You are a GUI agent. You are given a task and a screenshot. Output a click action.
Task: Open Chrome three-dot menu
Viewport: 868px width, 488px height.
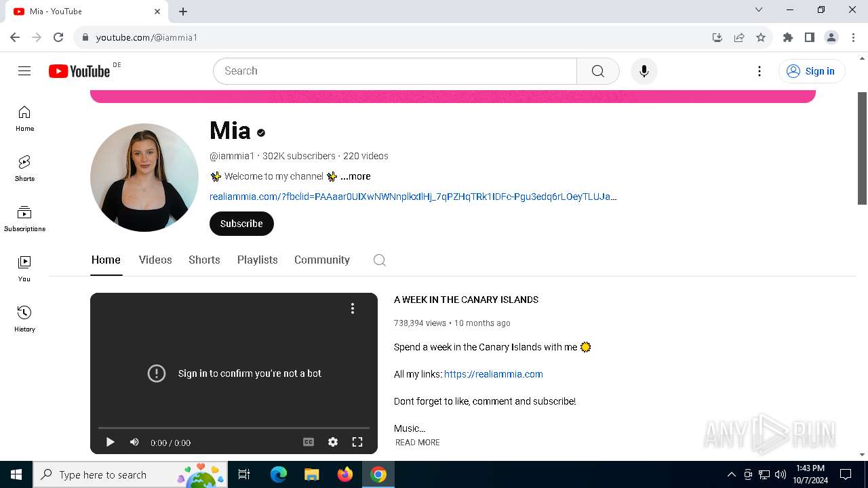(853, 37)
